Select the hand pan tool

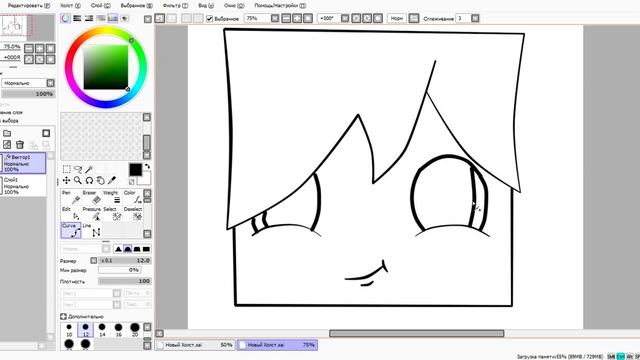[100, 180]
